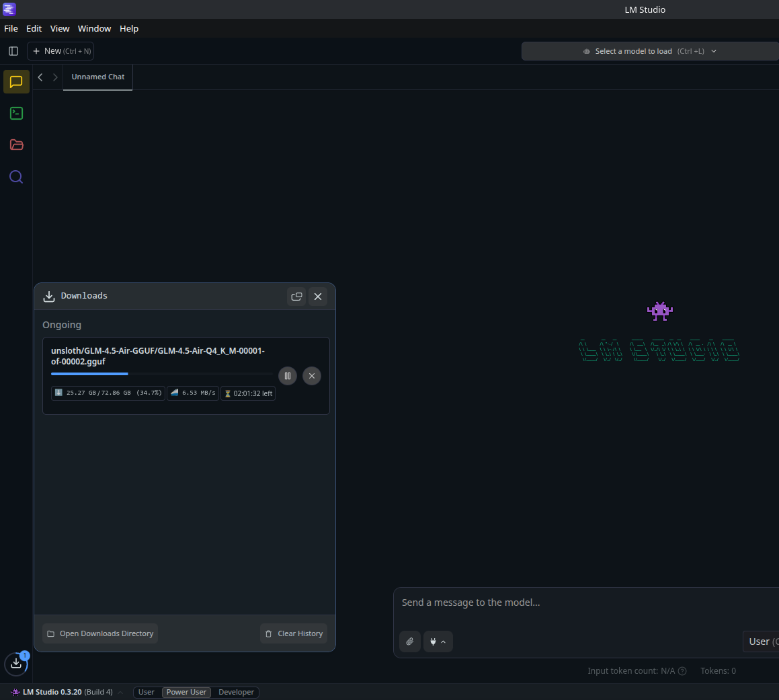The width and height of the screenshot is (779, 700).
Task: Open the Developer terminal section icon
Action: click(x=16, y=114)
